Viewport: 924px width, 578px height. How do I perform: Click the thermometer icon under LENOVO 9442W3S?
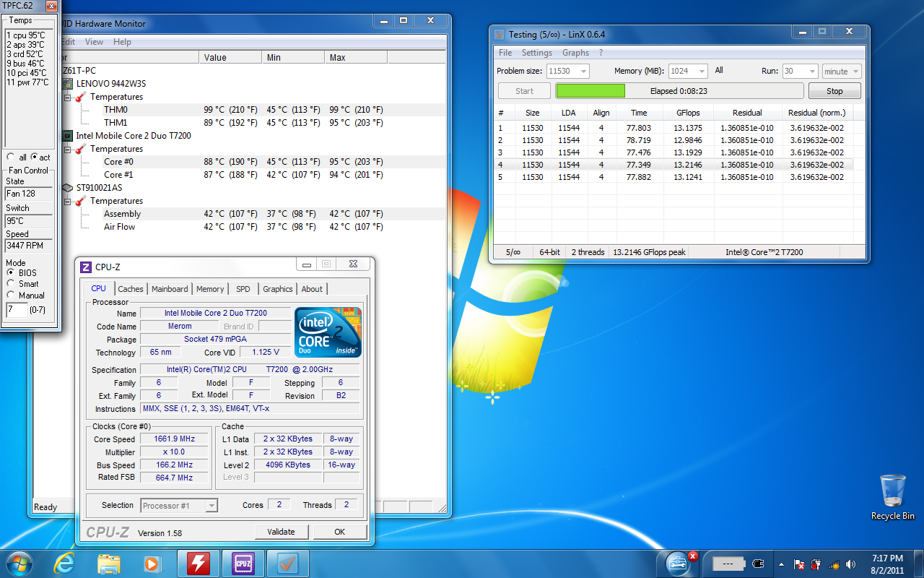point(81,97)
